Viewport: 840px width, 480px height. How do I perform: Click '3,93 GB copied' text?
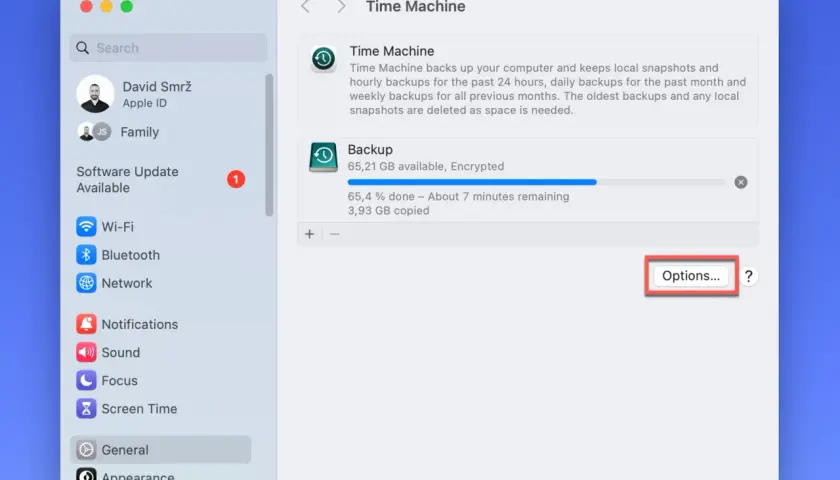[x=388, y=211]
